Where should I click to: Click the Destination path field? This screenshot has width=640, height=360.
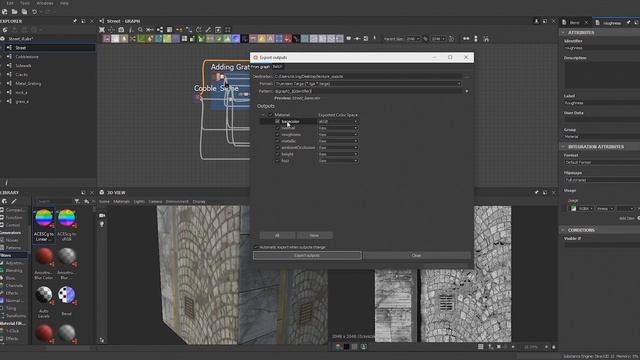(368, 76)
